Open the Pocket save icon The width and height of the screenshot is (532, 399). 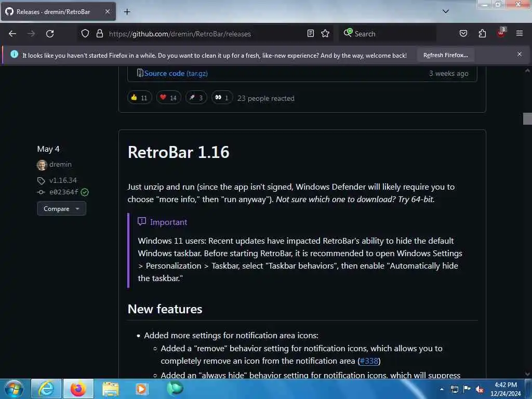click(x=463, y=33)
